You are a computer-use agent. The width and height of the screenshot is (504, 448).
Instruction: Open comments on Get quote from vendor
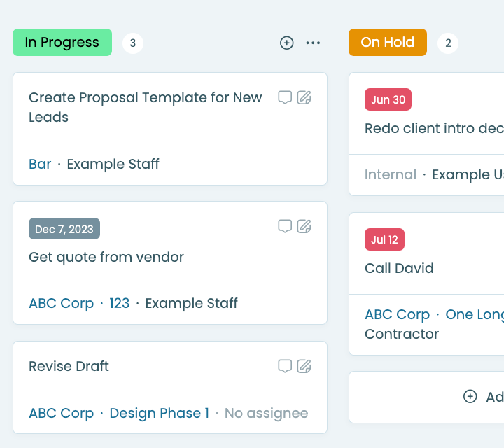click(x=285, y=226)
